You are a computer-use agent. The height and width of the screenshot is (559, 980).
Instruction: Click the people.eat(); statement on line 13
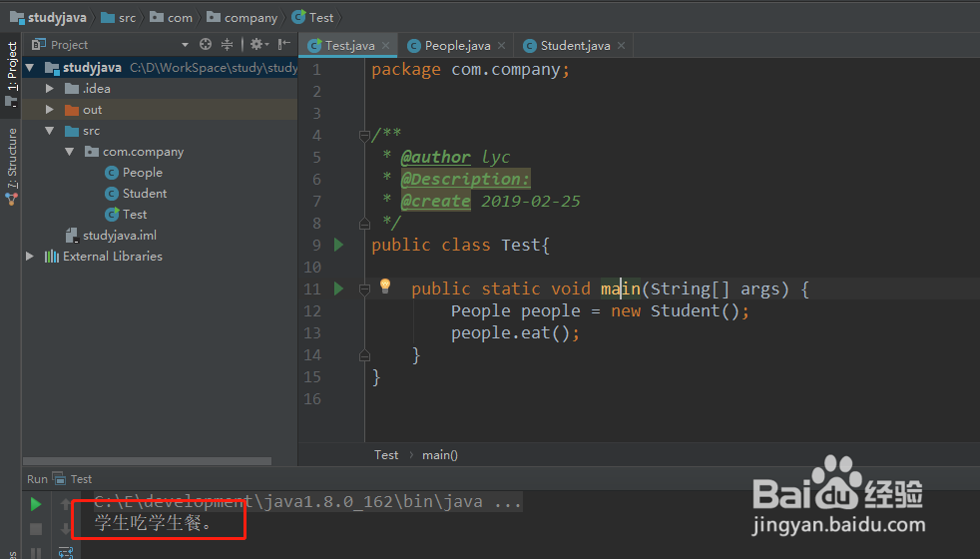tap(516, 333)
